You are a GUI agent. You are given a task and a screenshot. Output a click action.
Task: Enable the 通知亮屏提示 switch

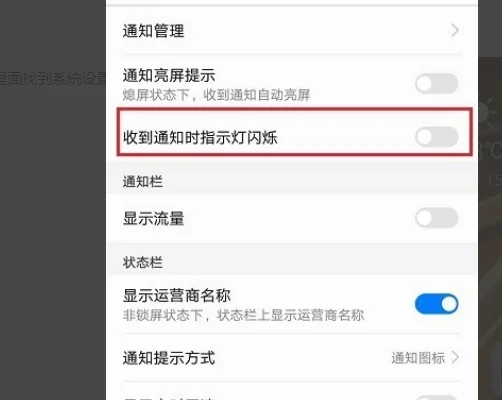(x=437, y=84)
